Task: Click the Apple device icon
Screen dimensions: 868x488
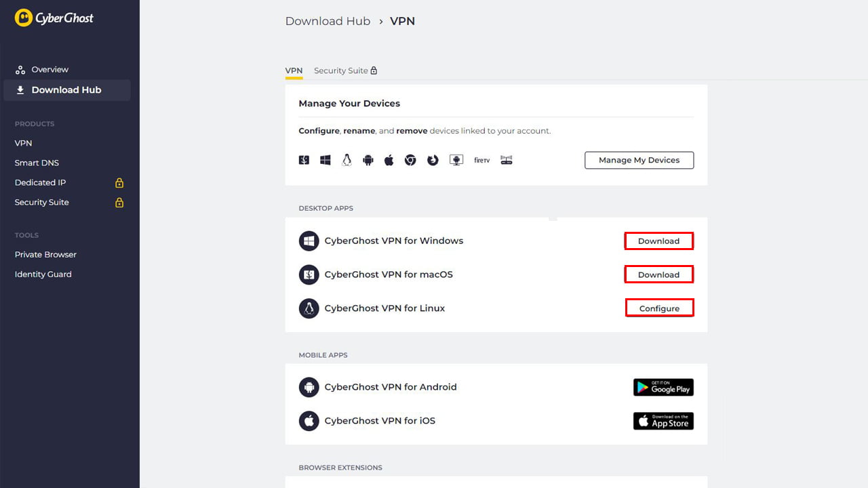Action: (x=389, y=160)
